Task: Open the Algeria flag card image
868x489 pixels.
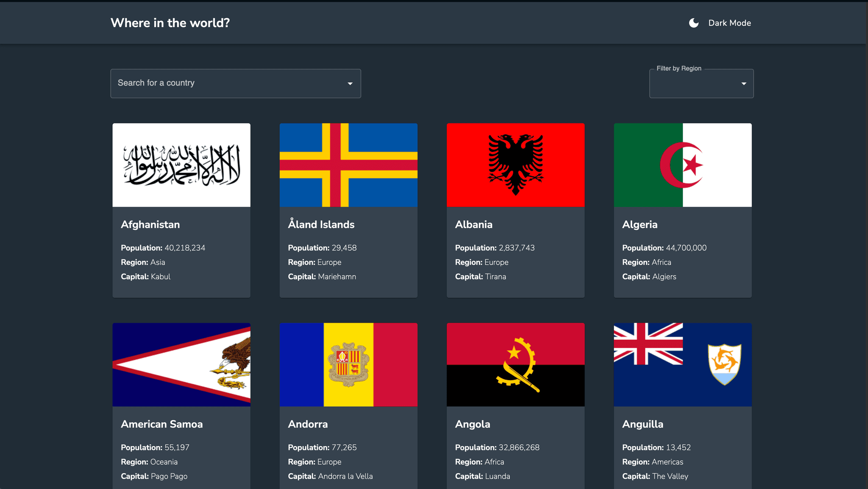Action: click(682, 165)
